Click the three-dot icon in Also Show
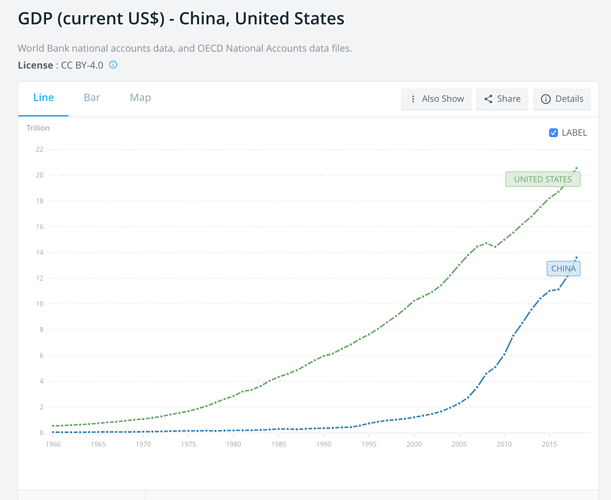The image size is (611, 500). 413,99
